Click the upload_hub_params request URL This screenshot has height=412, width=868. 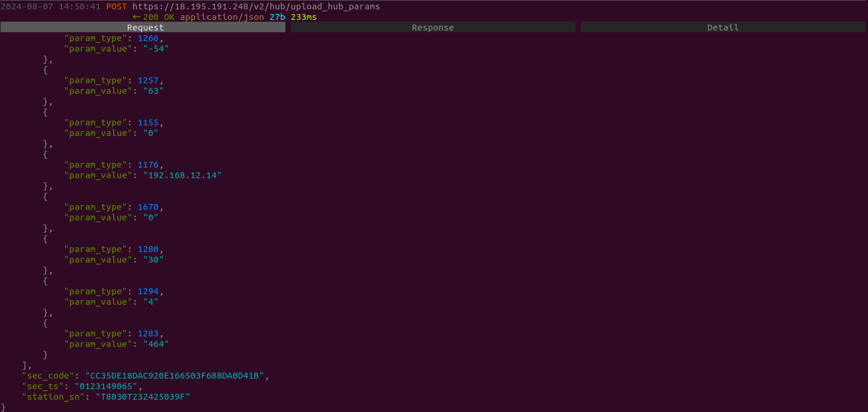(x=256, y=7)
